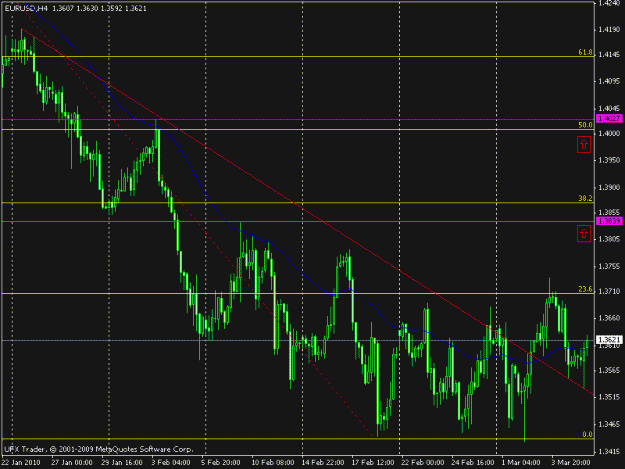Click the 17 Feb 12:00 time label

[373, 462]
